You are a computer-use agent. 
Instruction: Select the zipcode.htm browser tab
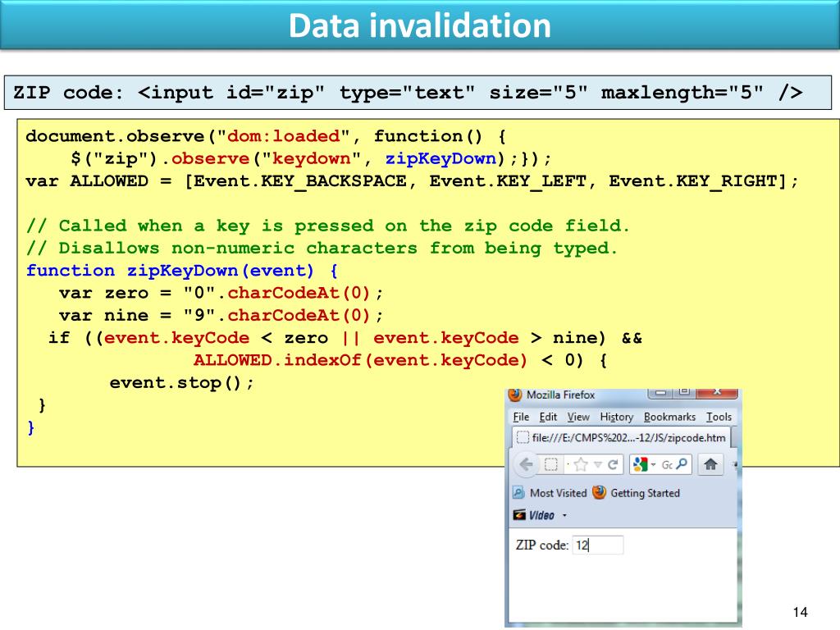pyautogui.click(x=622, y=438)
